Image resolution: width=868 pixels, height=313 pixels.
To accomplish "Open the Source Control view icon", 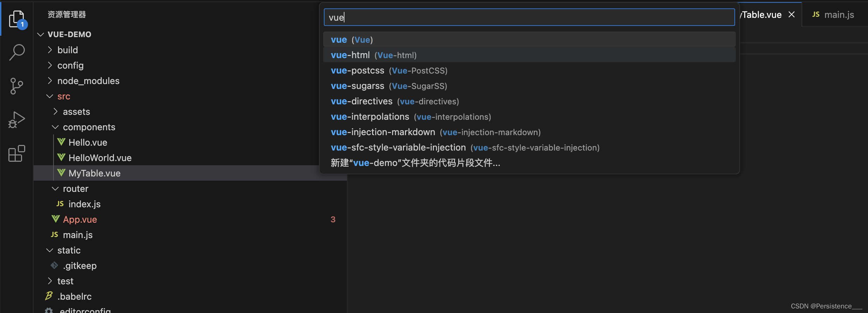I will pyautogui.click(x=17, y=86).
